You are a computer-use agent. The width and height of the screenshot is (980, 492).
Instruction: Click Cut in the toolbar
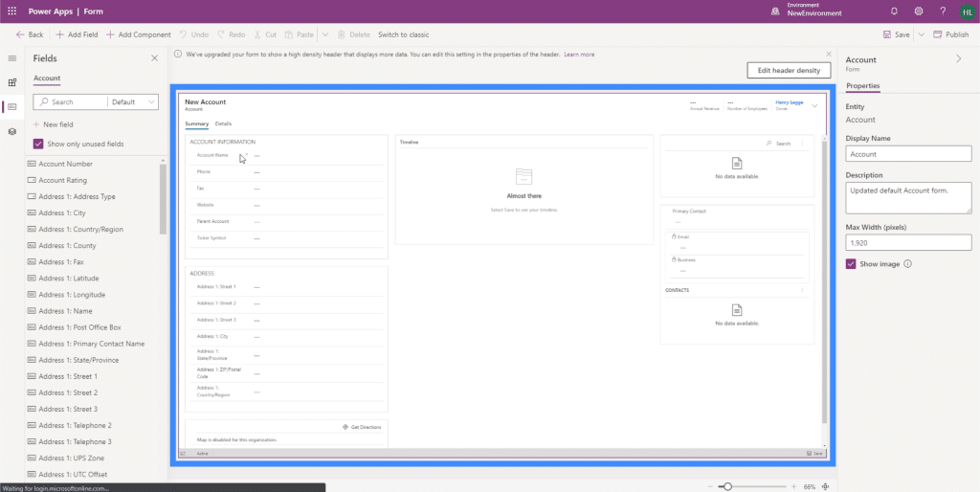pyautogui.click(x=265, y=34)
